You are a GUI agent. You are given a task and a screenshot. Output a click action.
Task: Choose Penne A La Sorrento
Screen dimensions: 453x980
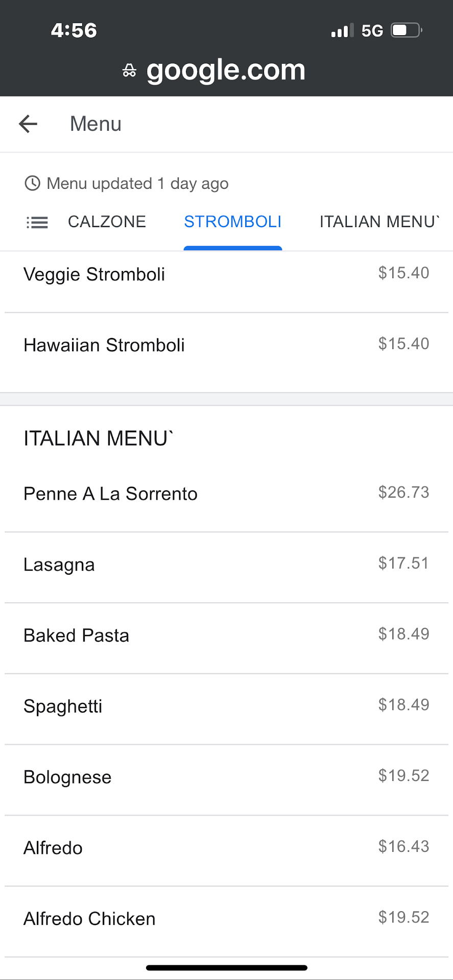click(110, 494)
